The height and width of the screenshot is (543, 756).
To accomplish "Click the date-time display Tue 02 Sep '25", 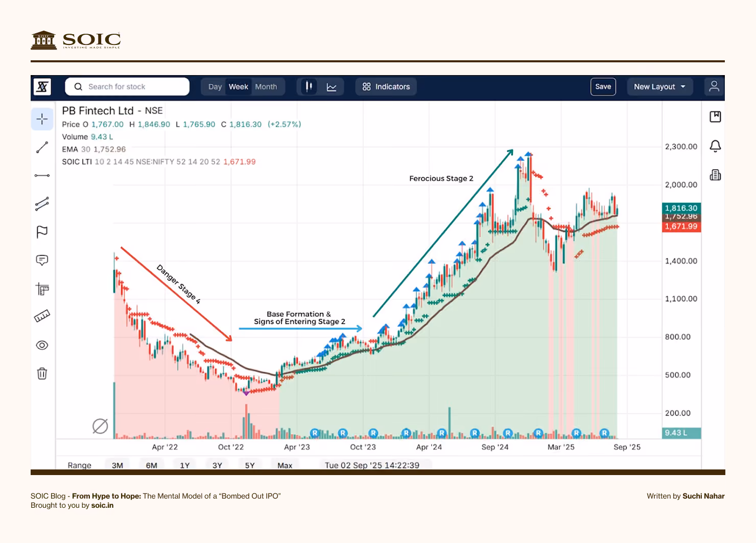I will pos(372,465).
